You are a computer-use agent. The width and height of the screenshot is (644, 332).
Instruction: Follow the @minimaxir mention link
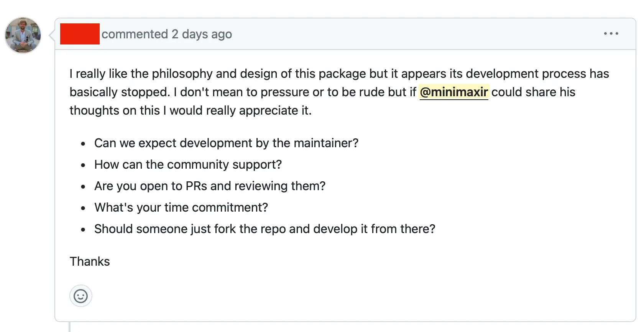[454, 92]
